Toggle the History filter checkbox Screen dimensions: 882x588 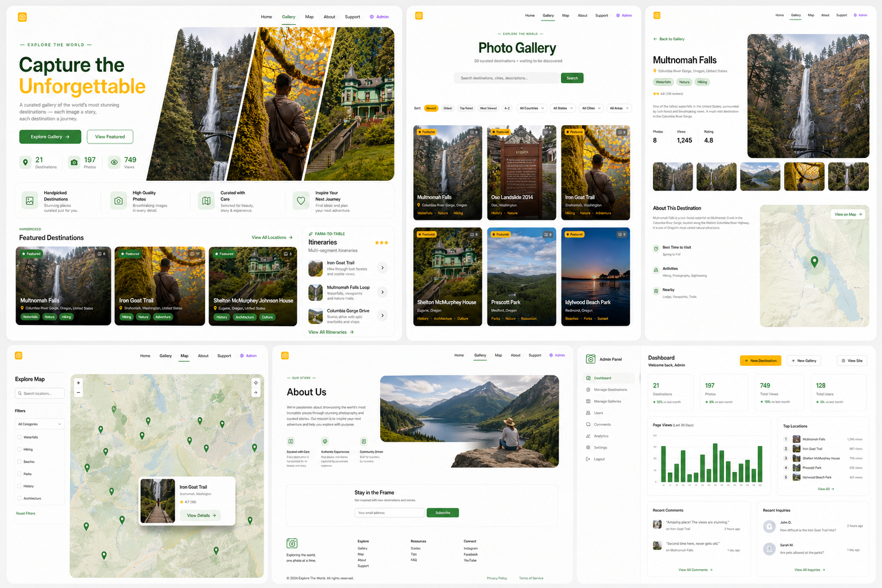(x=20, y=486)
